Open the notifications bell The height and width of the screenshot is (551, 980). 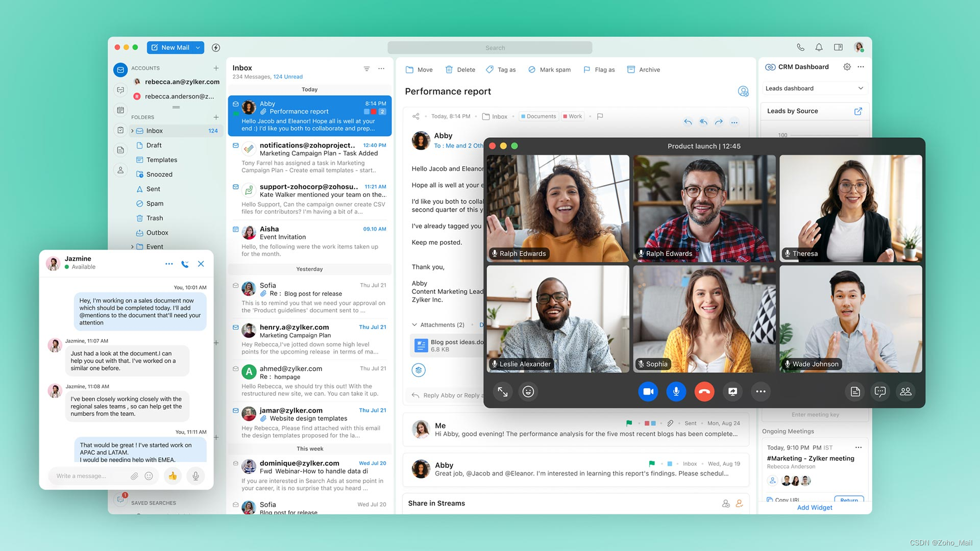819,47
